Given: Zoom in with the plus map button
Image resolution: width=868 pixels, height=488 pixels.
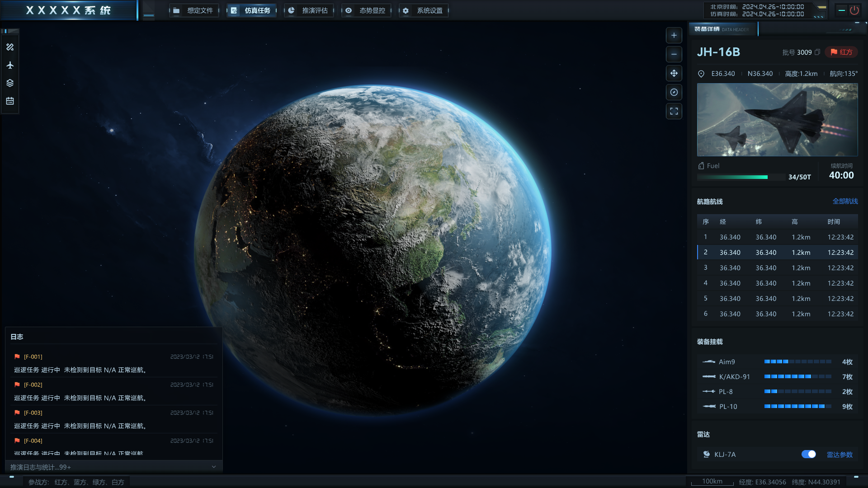Looking at the screenshot, I should pos(674,35).
